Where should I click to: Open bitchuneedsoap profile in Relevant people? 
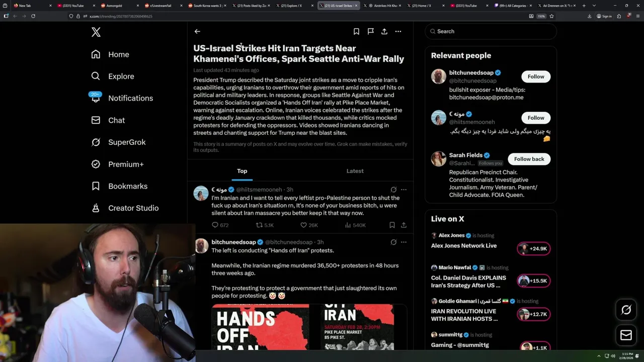click(x=471, y=73)
